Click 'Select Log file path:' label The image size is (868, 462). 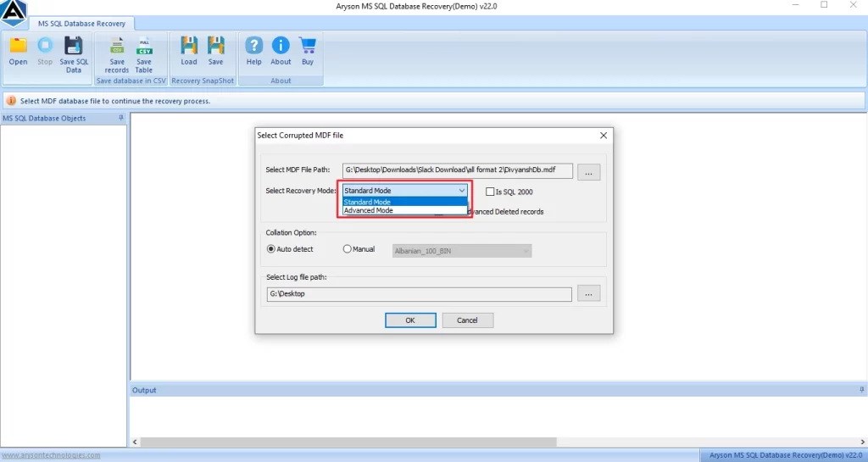coord(296,276)
